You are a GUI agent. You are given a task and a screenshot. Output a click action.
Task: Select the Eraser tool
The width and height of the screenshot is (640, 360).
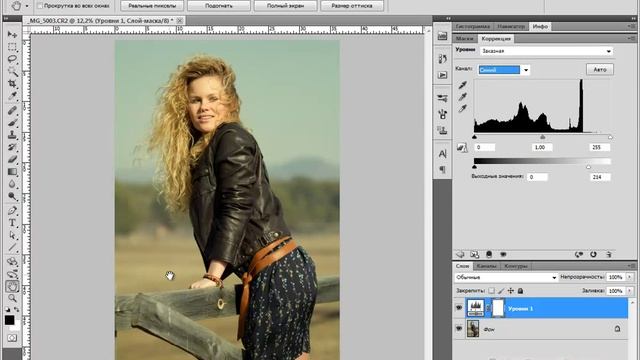tap(12, 159)
